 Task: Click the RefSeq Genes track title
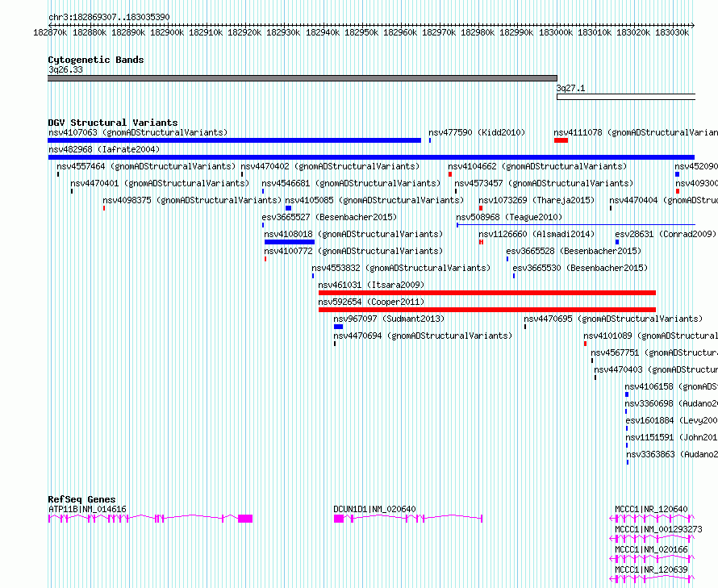pos(81,499)
